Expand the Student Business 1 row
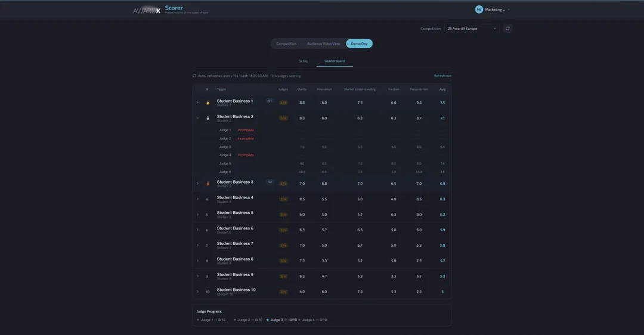The image size is (644, 335). point(197,103)
